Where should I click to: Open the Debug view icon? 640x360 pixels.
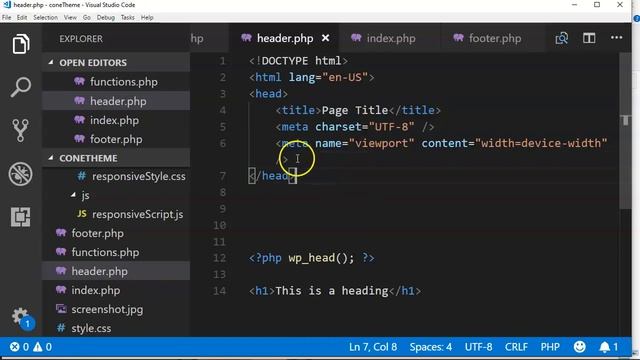pyautogui.click(x=20, y=174)
